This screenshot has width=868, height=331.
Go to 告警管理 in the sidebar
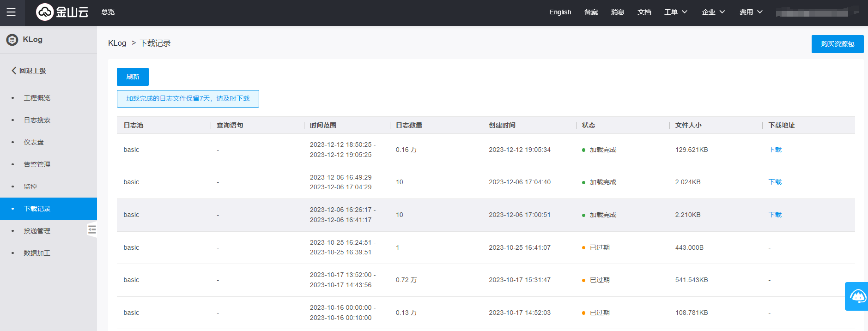pyautogui.click(x=37, y=164)
